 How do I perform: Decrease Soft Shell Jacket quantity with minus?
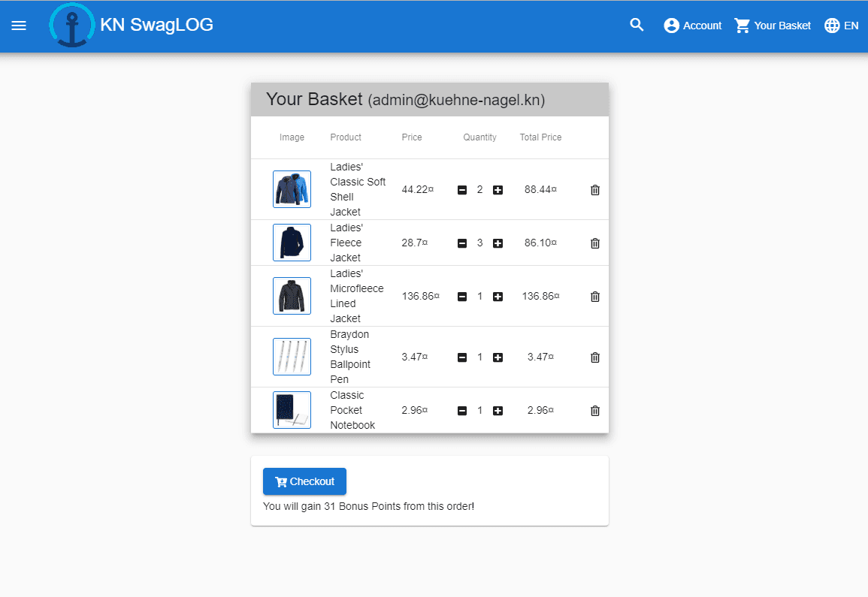click(462, 190)
